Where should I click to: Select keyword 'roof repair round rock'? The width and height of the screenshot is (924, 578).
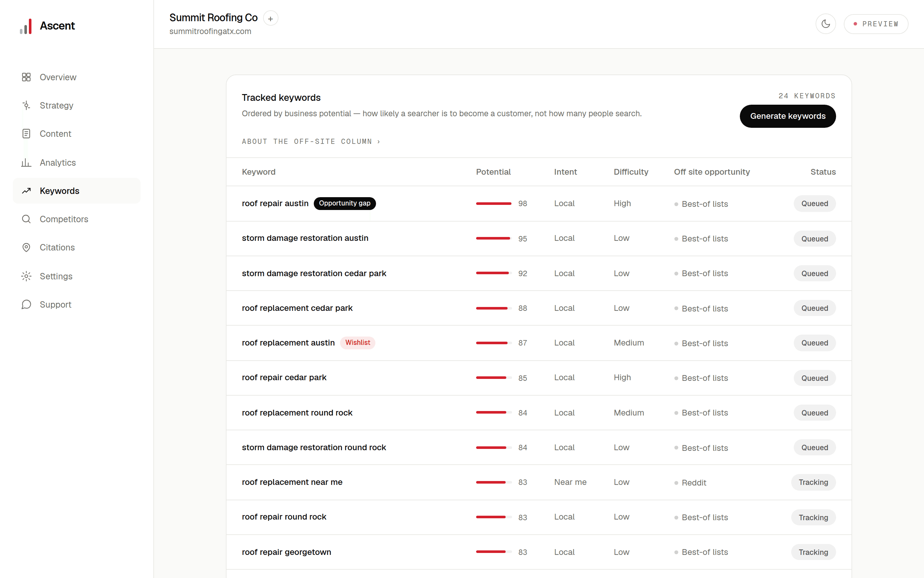pyautogui.click(x=284, y=517)
